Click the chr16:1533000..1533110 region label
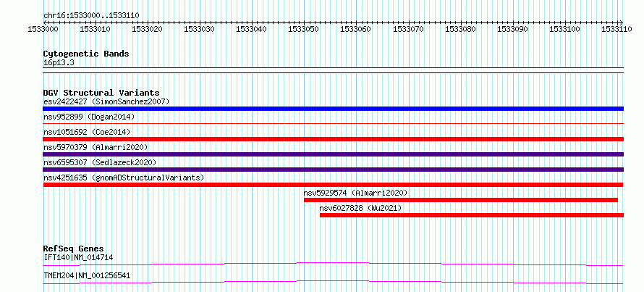The width and height of the screenshot is (644, 292). (91, 16)
